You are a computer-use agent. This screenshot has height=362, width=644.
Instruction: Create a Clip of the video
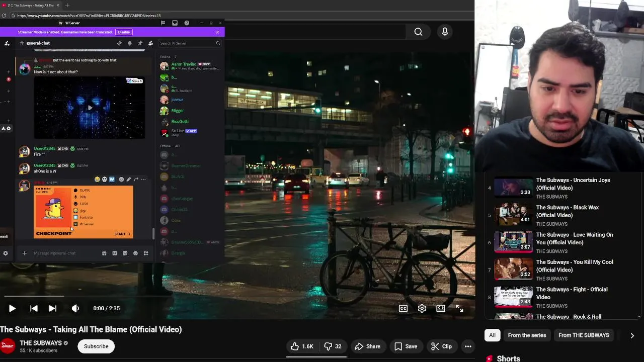(442, 346)
